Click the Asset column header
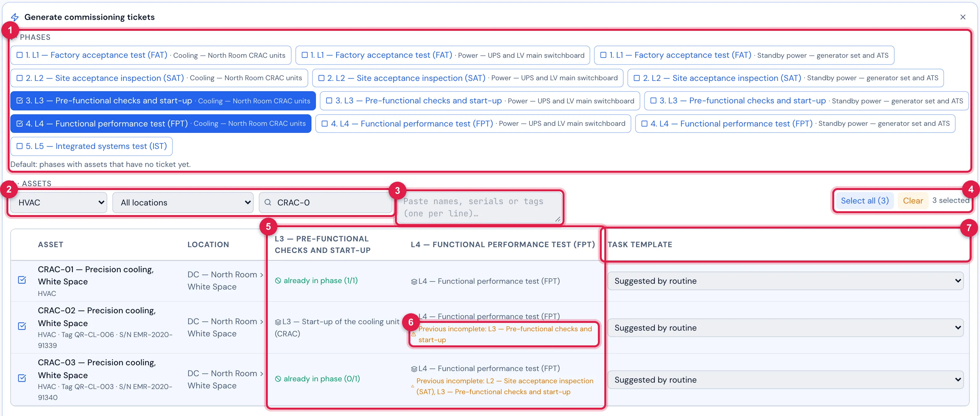The image size is (980, 416). point(51,245)
